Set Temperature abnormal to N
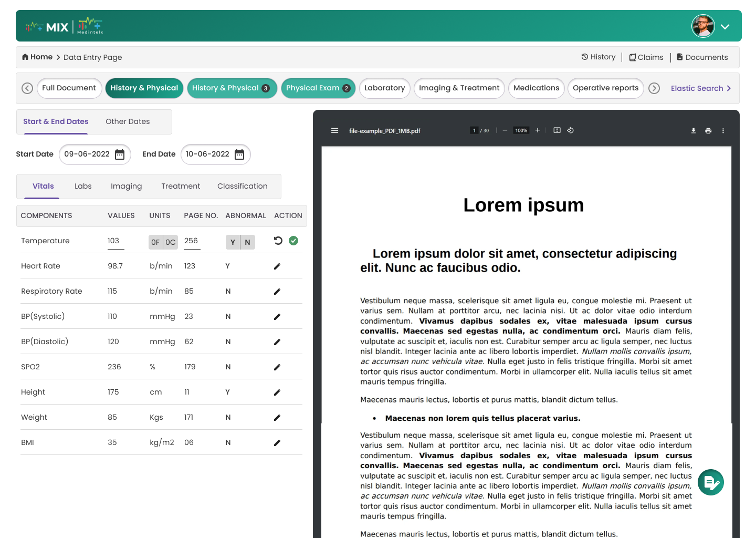 [x=247, y=242]
